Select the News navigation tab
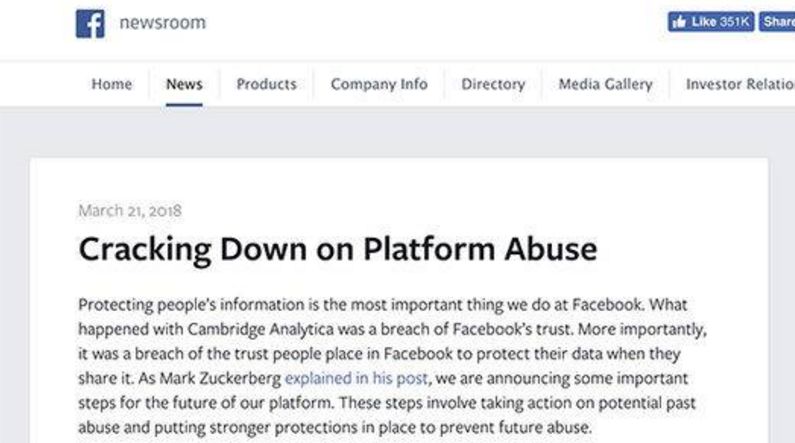Screen dimensions: 795x443 tap(184, 84)
